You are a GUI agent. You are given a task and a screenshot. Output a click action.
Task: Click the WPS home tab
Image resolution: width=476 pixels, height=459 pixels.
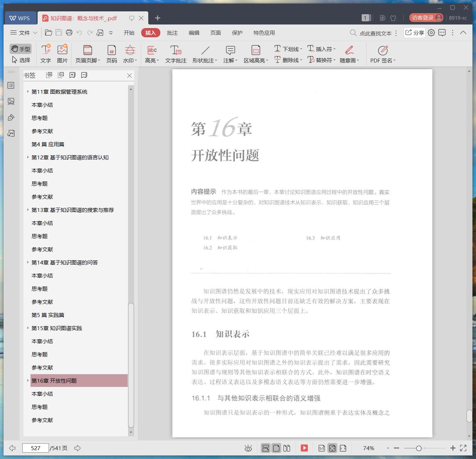[x=20, y=18]
